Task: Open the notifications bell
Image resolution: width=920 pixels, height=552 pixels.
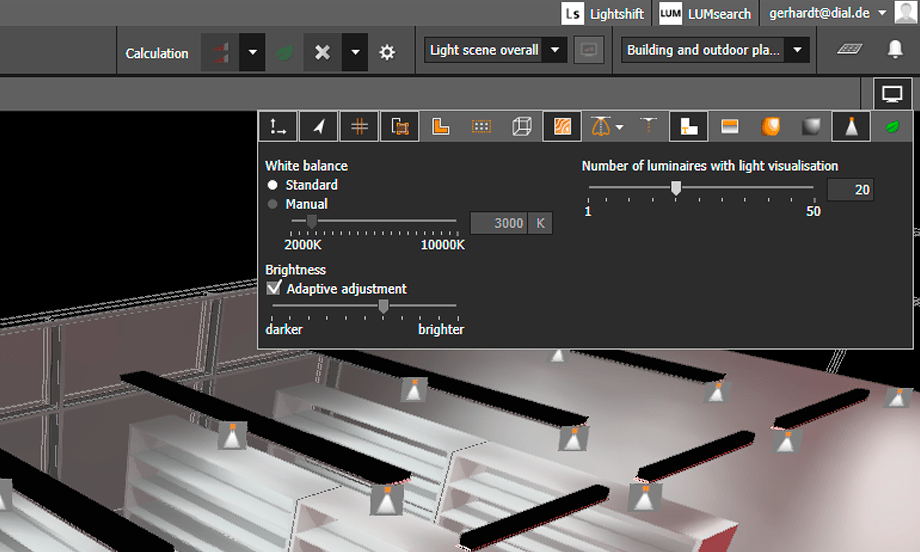Action: (x=895, y=50)
